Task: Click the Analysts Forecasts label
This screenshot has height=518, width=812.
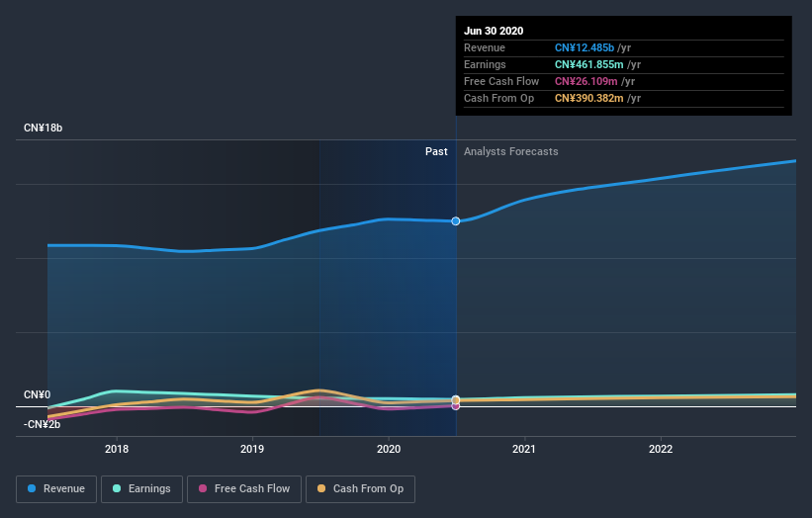Action: pos(511,151)
